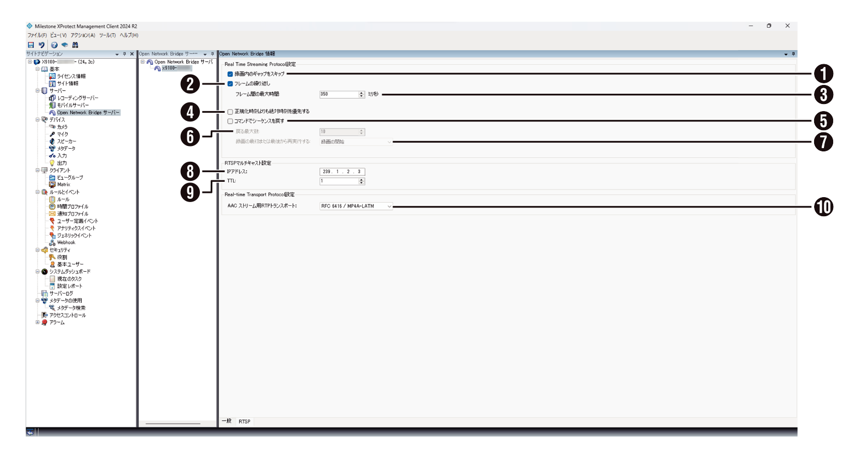
Task: Open サイトナビゲーション panel options arrow
Action: [117, 54]
